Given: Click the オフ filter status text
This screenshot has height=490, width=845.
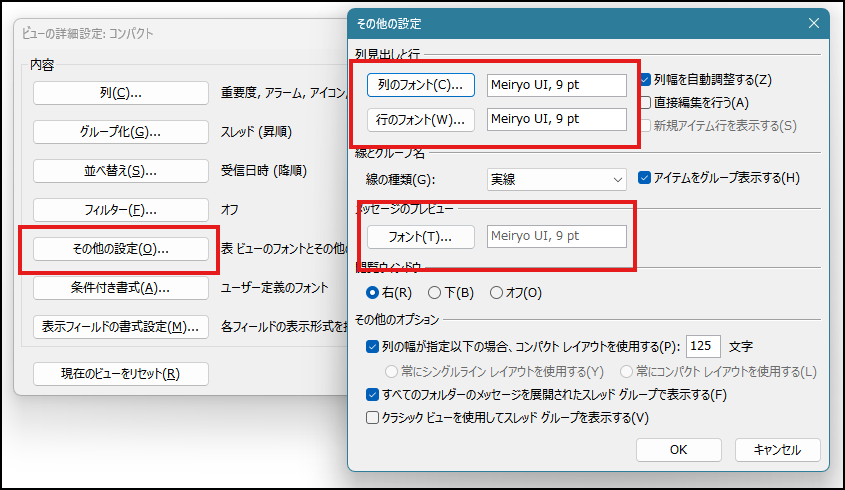Looking at the screenshot, I should coord(230,210).
